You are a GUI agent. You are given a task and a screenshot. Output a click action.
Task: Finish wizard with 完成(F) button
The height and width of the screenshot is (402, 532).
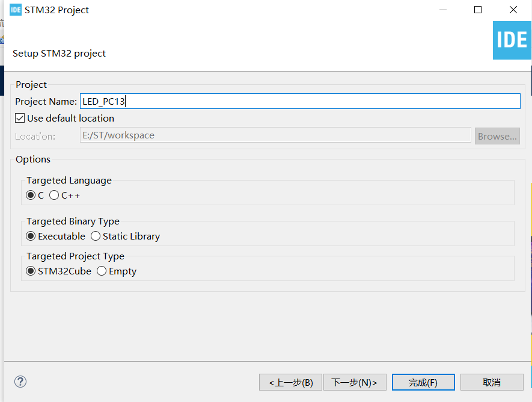pyautogui.click(x=423, y=382)
